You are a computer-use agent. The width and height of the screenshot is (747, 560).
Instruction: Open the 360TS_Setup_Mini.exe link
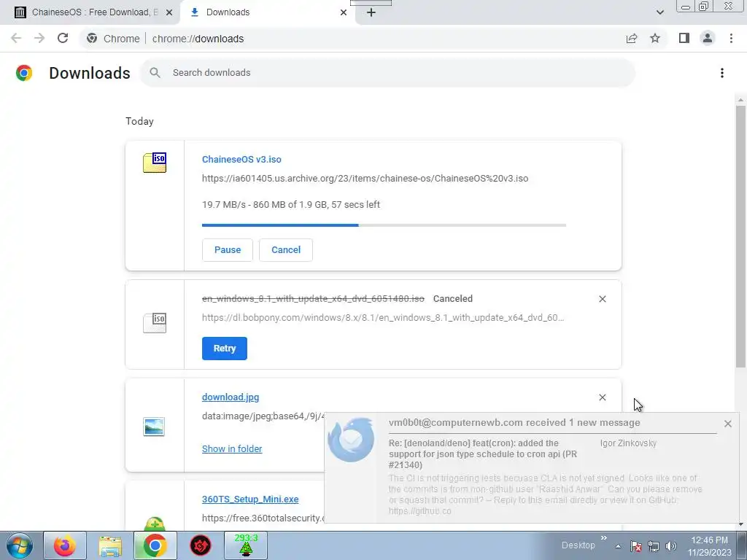(x=250, y=499)
